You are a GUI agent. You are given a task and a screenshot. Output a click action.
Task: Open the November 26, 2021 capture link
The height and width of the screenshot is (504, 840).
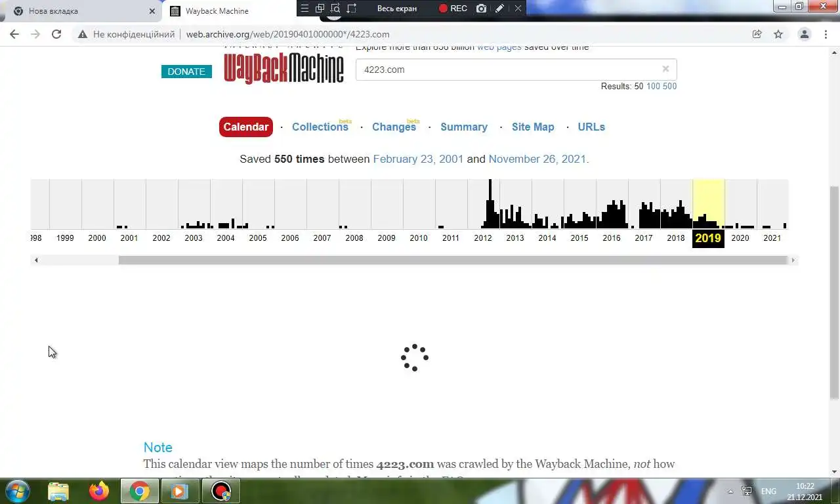coord(538,159)
